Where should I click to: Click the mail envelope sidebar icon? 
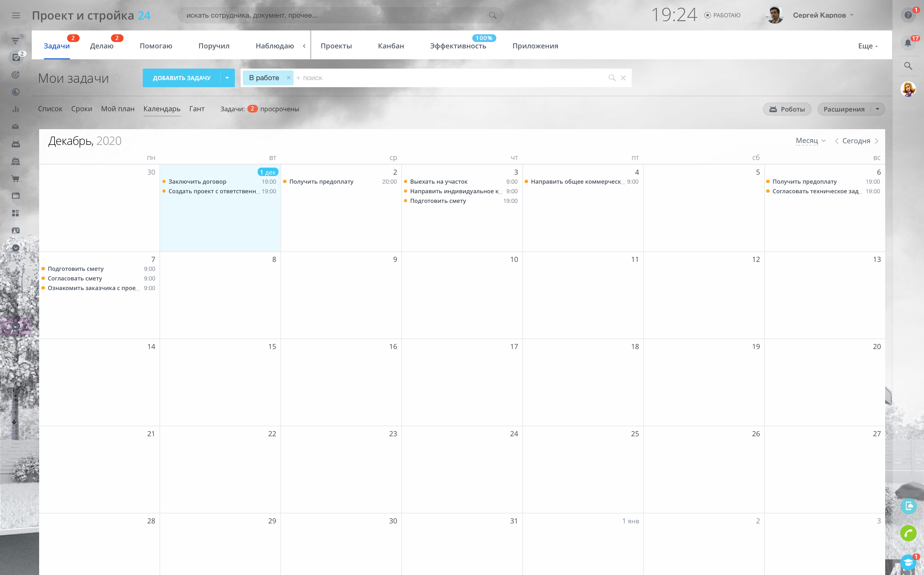pyautogui.click(x=16, y=127)
